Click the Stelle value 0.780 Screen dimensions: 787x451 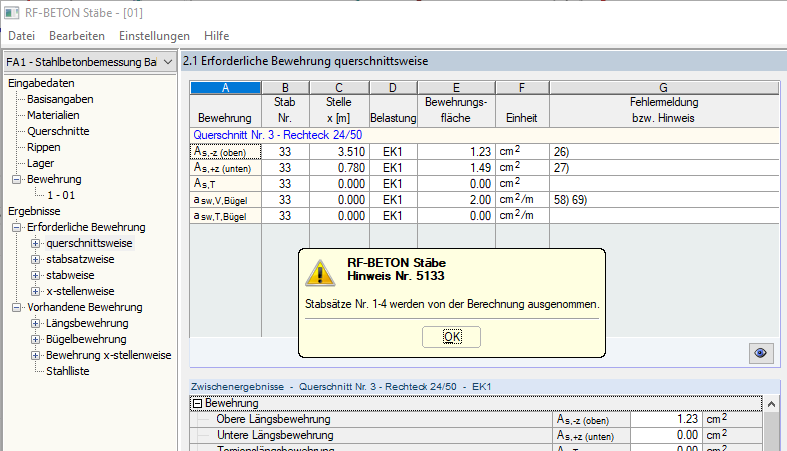pos(339,168)
